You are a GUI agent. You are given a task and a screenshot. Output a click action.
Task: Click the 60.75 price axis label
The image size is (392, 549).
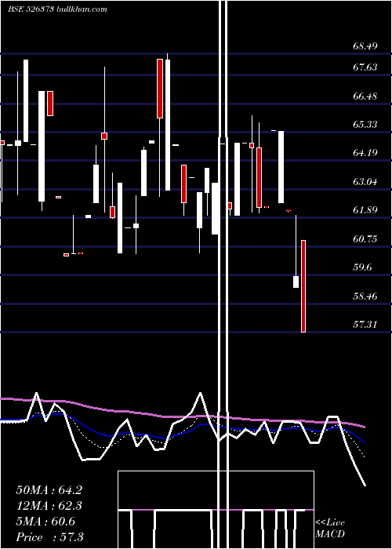tap(365, 239)
